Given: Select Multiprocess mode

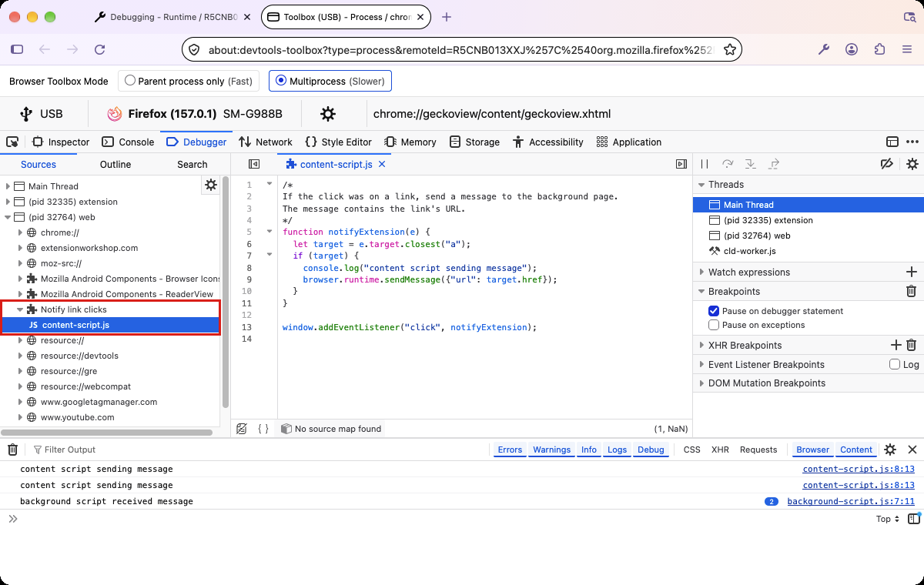Looking at the screenshot, I should pyautogui.click(x=330, y=81).
